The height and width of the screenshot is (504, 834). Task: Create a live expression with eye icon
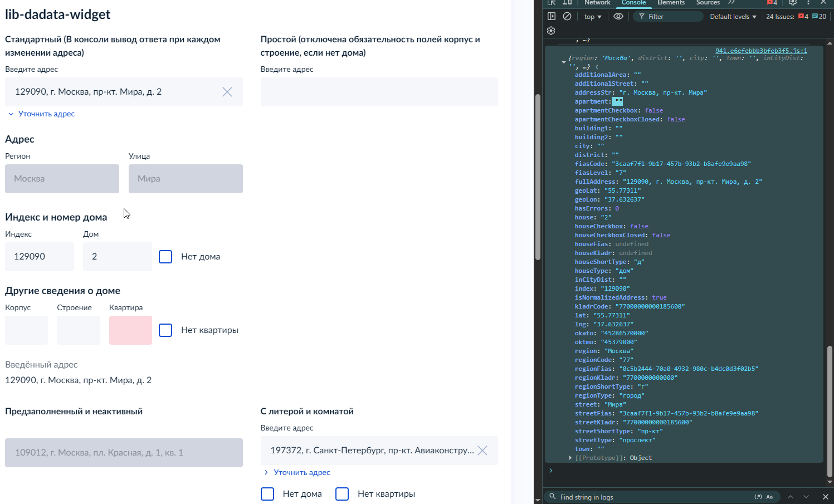coord(618,17)
